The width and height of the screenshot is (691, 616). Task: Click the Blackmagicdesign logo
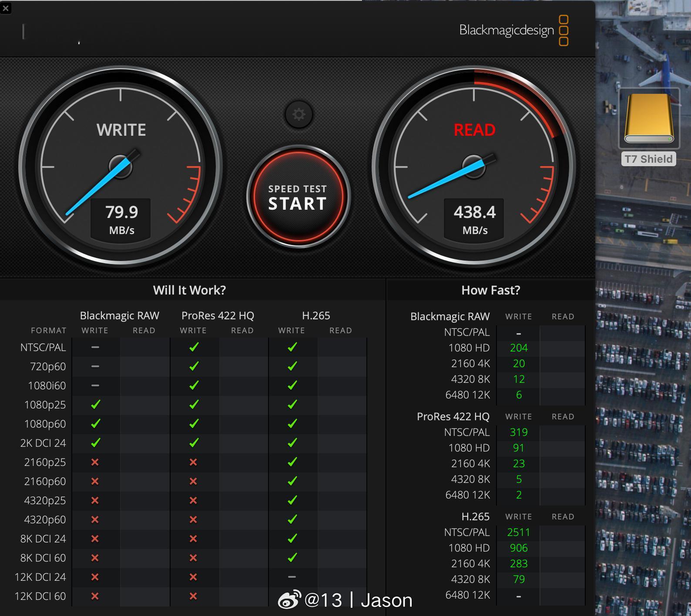[514, 30]
